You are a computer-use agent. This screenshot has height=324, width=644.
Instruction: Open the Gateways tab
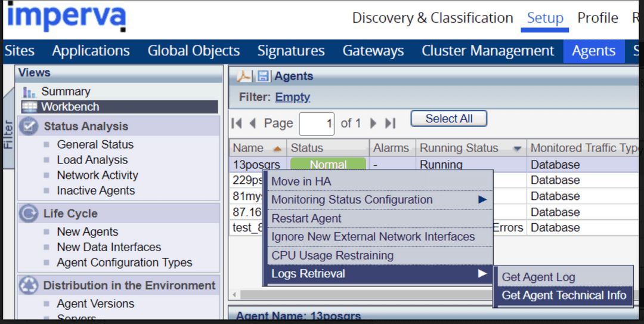click(x=373, y=51)
